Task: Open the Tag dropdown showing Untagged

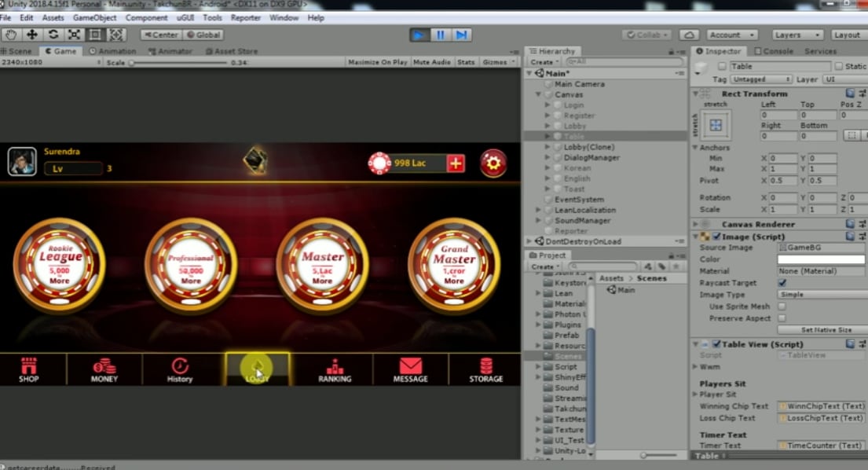Action: (x=761, y=79)
